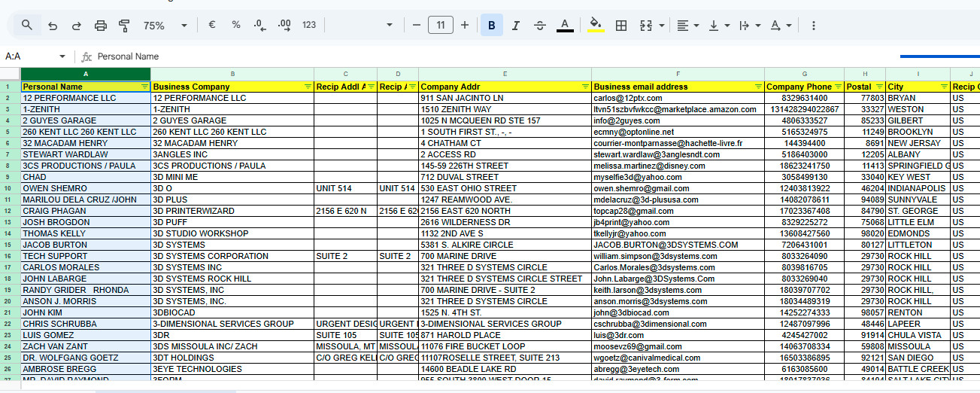Undo the last action
Image resolution: width=980 pixels, height=393 pixels.
coord(52,26)
